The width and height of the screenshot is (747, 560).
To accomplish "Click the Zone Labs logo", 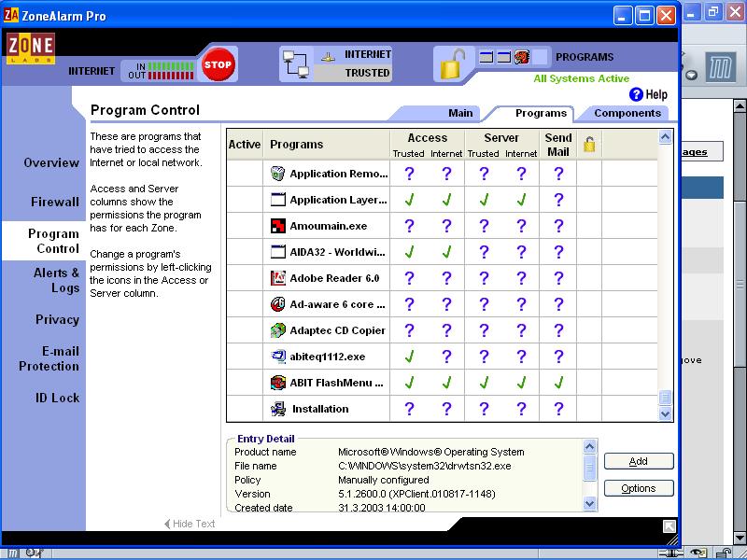I will pos(31,49).
